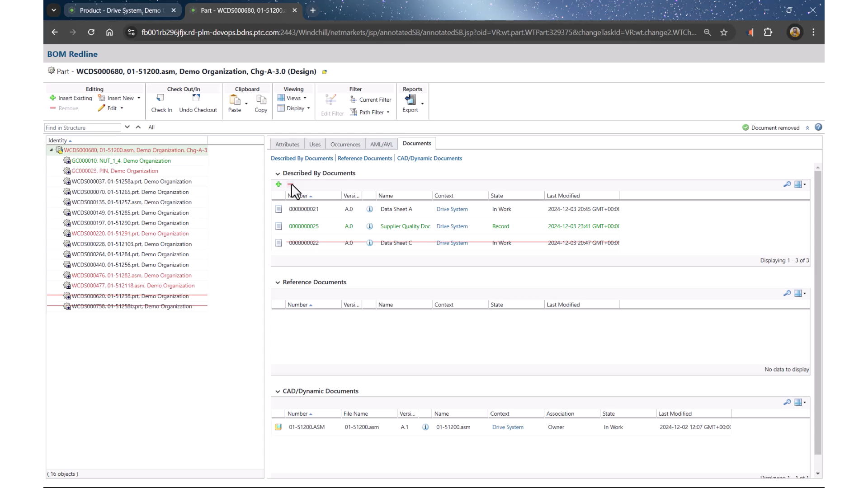Image resolution: width=868 pixels, height=488 pixels.
Task: Click the Paste clipboard icon
Action: click(x=235, y=99)
